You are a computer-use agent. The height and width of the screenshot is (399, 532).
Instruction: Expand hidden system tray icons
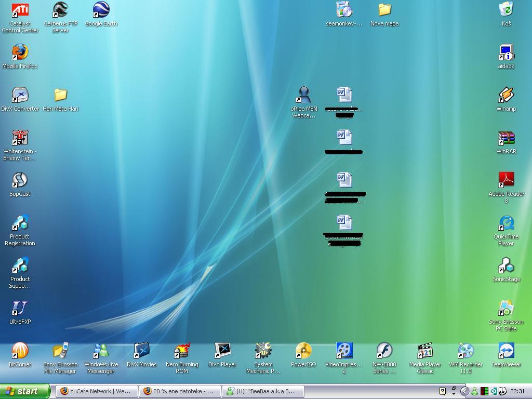pos(464,392)
